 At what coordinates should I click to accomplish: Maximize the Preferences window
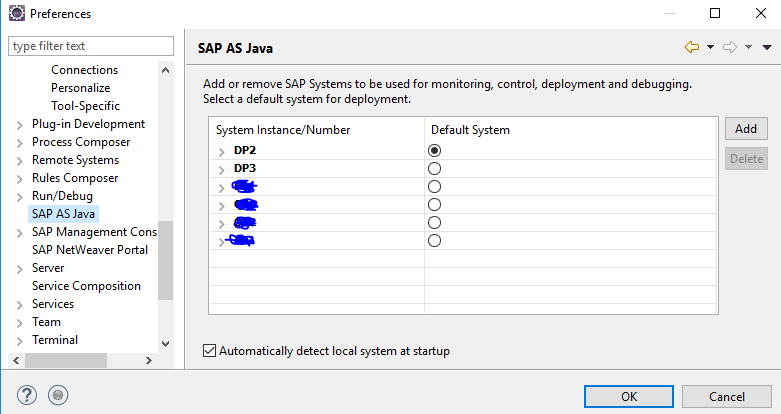click(x=715, y=13)
